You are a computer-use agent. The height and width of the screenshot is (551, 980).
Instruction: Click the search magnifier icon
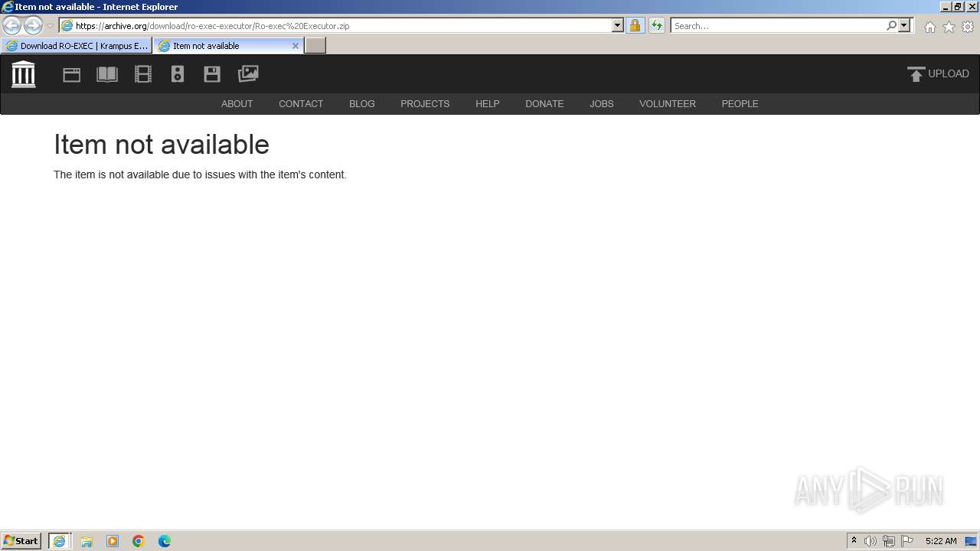pyautogui.click(x=891, y=25)
